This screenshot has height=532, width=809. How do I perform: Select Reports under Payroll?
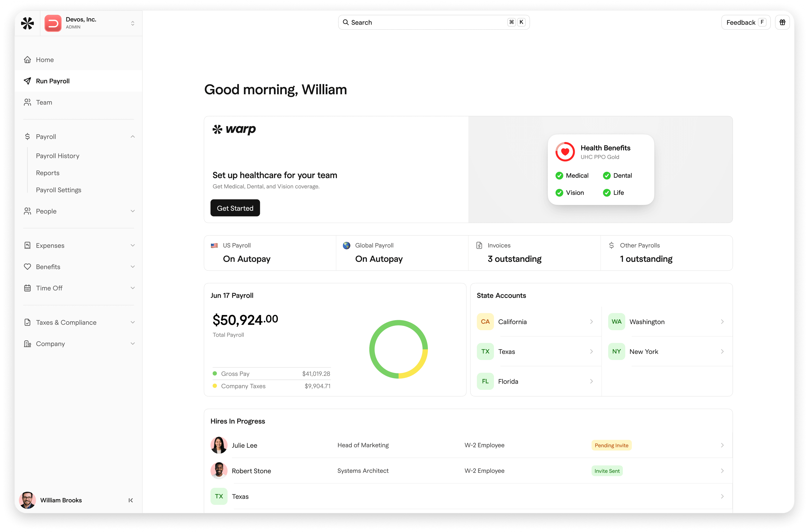click(48, 172)
